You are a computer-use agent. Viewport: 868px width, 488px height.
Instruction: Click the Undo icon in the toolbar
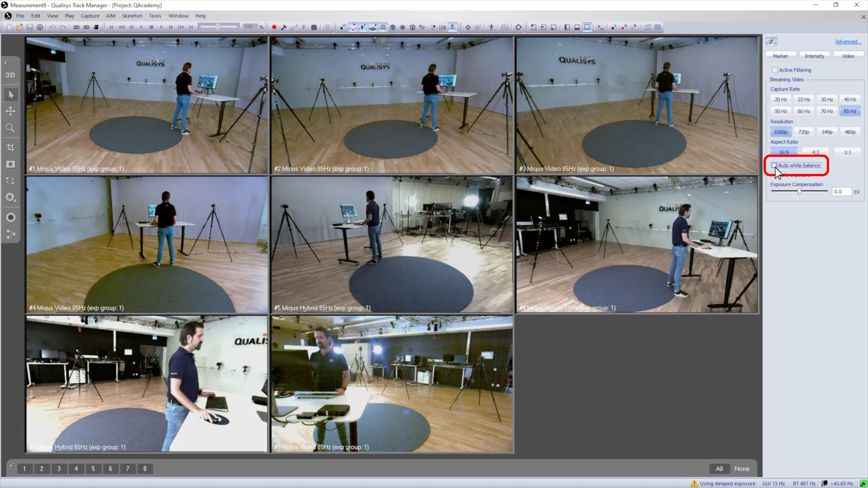[x=53, y=27]
